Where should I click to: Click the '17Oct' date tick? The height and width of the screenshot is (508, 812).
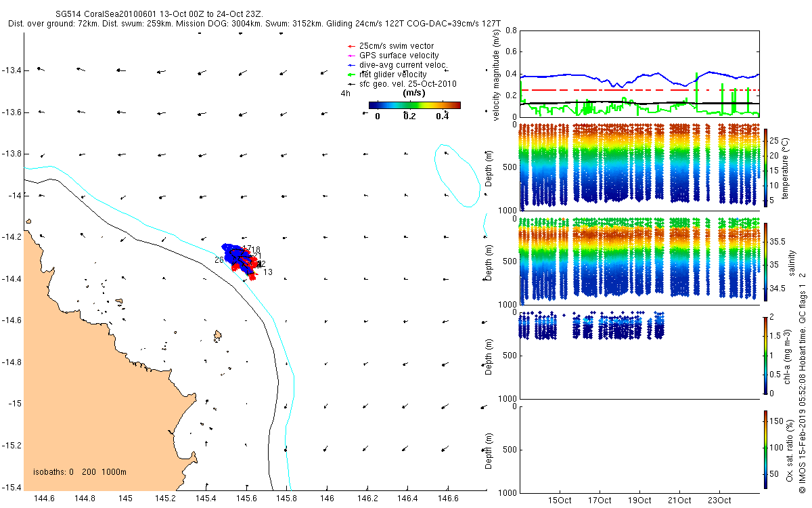click(x=600, y=501)
